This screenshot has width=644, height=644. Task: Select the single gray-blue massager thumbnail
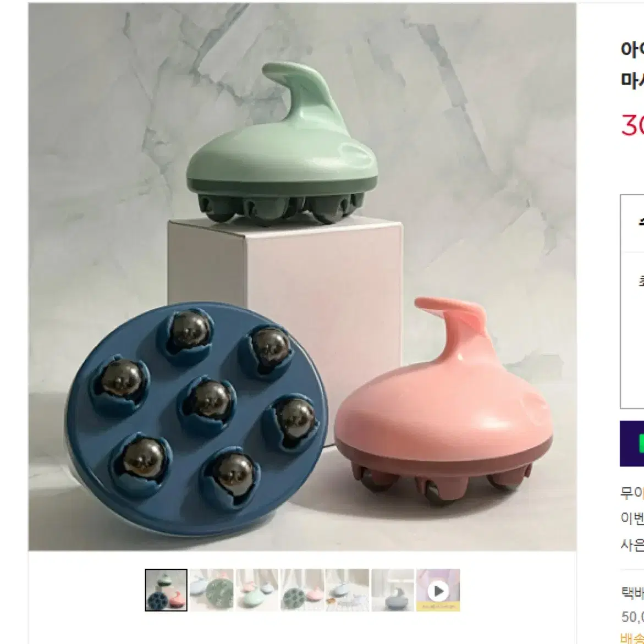click(x=393, y=590)
